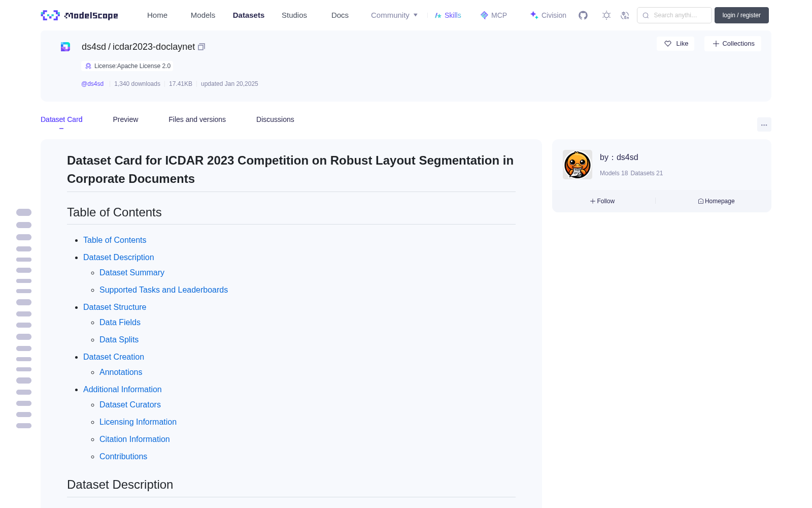Image resolution: width=812 pixels, height=508 pixels.
Task: Open the ModelScope logo homepage
Action: pyautogui.click(x=80, y=15)
